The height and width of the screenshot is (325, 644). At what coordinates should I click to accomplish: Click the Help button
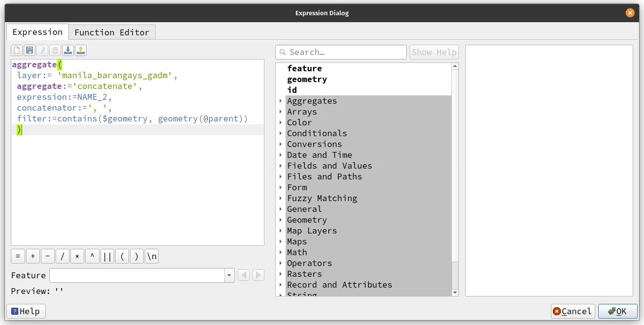pos(26,311)
